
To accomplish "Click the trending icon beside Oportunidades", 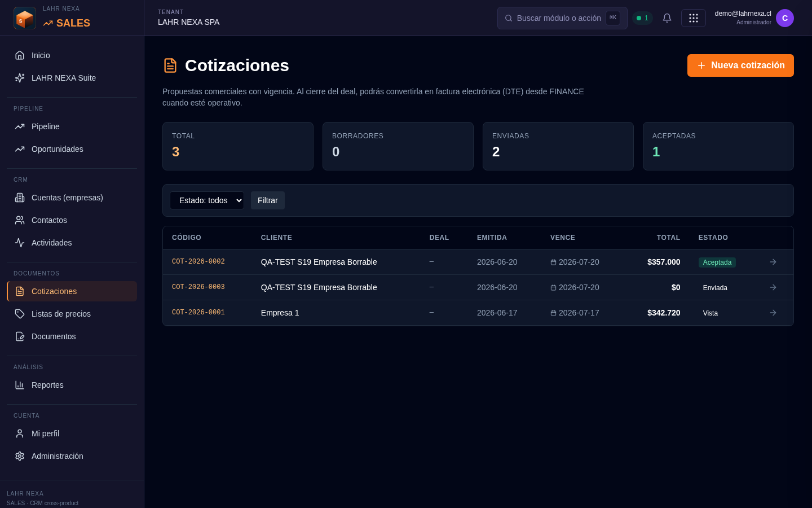I will coord(20,149).
